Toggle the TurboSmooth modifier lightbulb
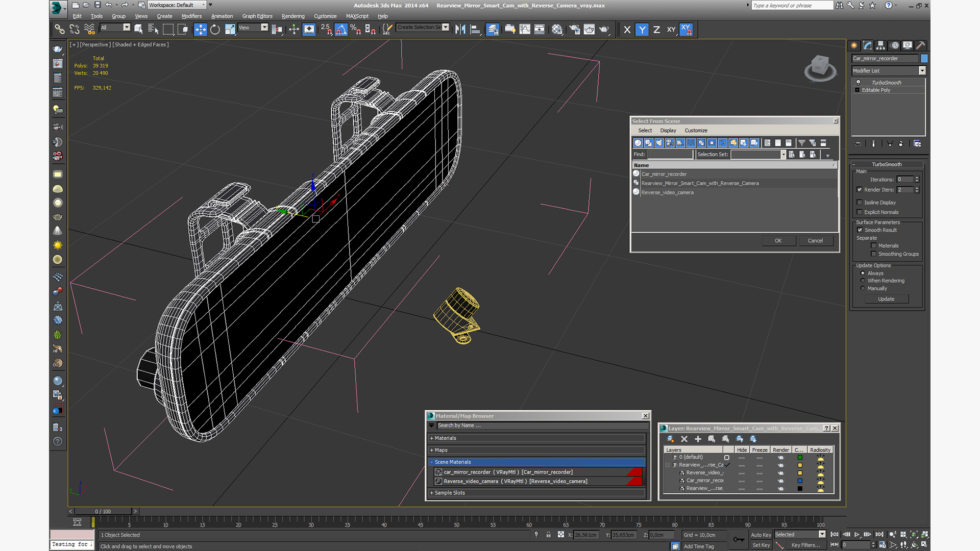Screen dimensions: 980x551 click(x=858, y=82)
